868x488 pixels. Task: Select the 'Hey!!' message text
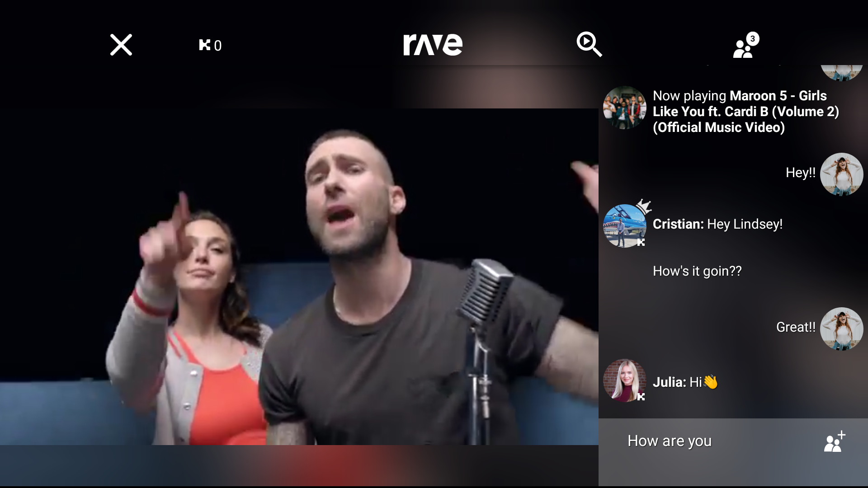pyautogui.click(x=801, y=173)
